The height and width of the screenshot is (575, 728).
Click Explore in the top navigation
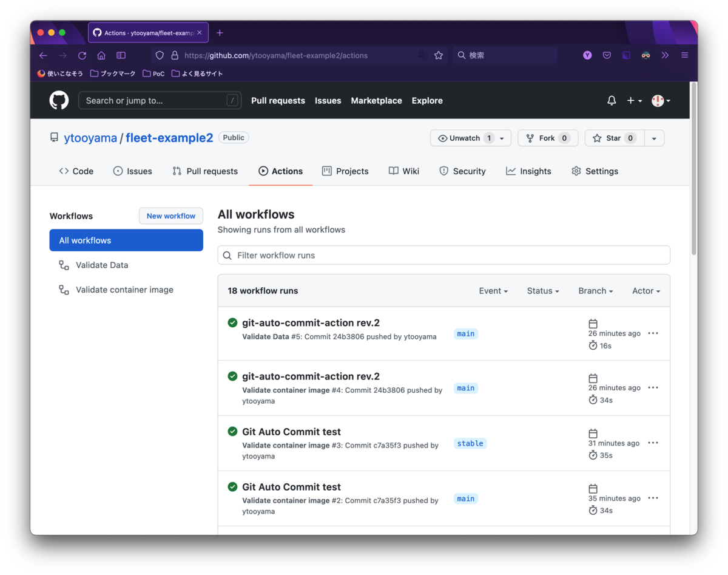pyautogui.click(x=427, y=101)
